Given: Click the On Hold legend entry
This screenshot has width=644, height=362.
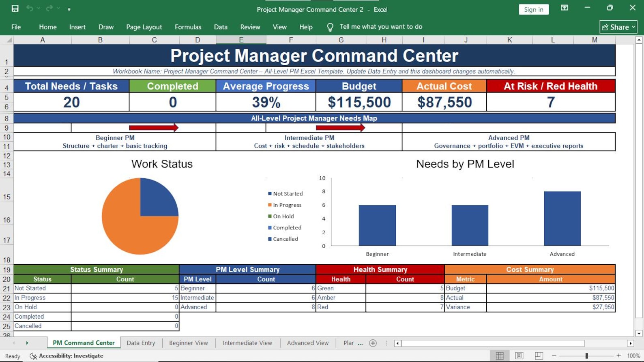Looking at the screenshot, I should [x=281, y=216].
